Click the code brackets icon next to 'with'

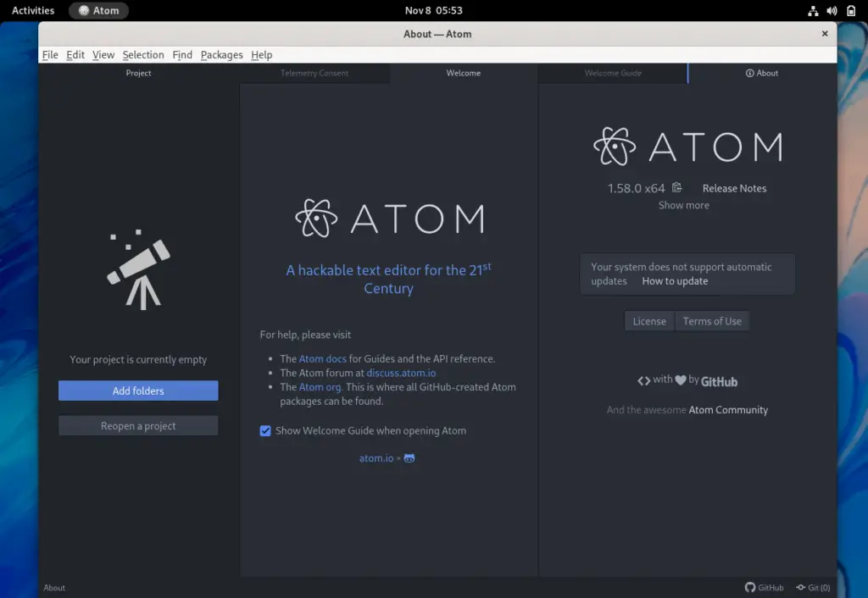pyautogui.click(x=644, y=380)
